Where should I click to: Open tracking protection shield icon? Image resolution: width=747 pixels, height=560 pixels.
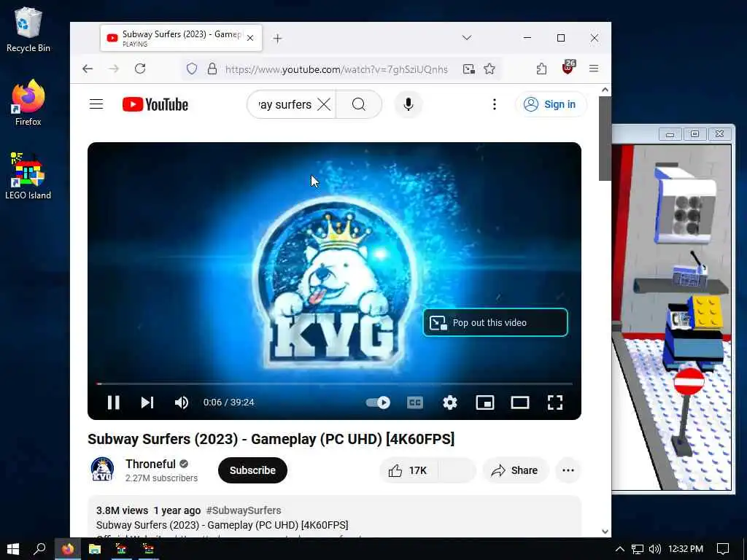pos(192,69)
